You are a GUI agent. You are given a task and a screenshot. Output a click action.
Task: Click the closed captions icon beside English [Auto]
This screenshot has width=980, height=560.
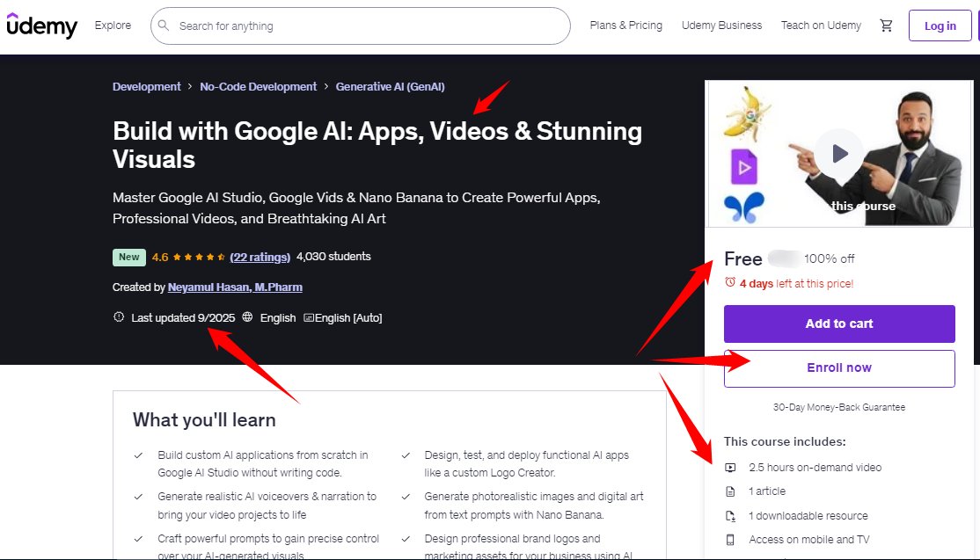[308, 317]
